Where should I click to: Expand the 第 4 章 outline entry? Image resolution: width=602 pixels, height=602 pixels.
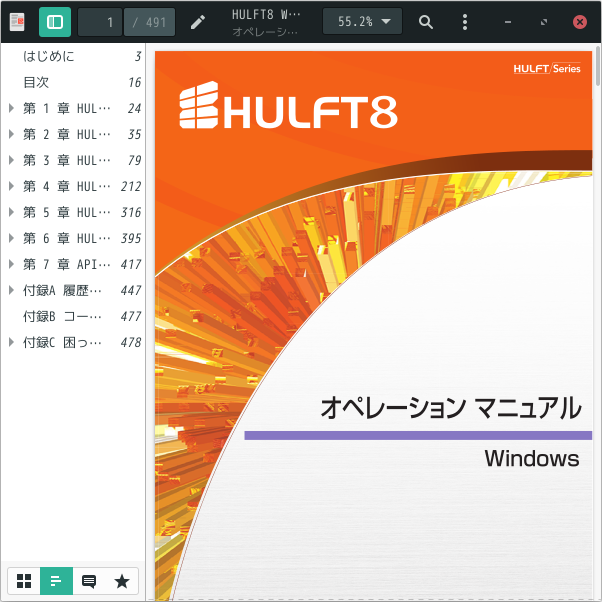pos(12,186)
